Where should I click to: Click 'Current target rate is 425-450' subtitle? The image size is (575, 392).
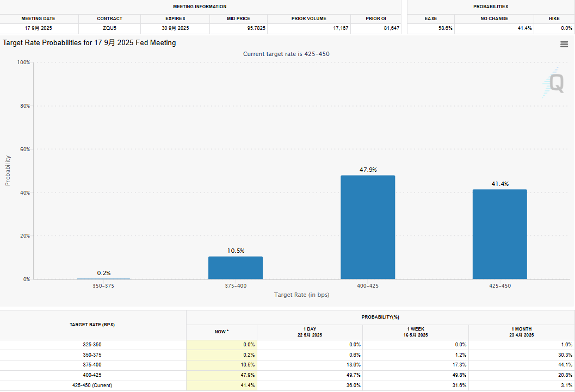point(286,54)
